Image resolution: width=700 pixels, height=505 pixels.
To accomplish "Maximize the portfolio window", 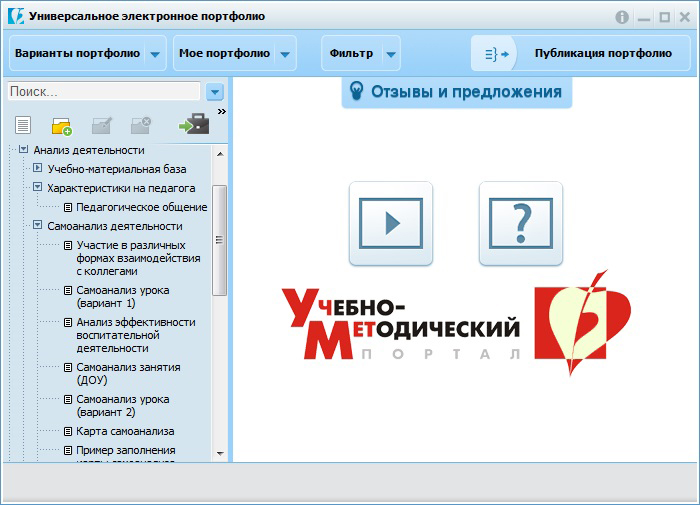I will click(x=664, y=17).
